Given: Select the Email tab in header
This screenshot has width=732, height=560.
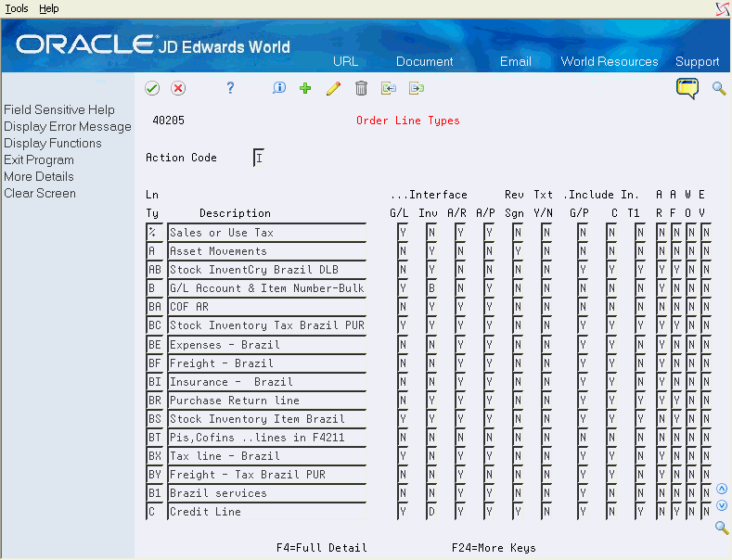Looking at the screenshot, I should click(x=516, y=61).
